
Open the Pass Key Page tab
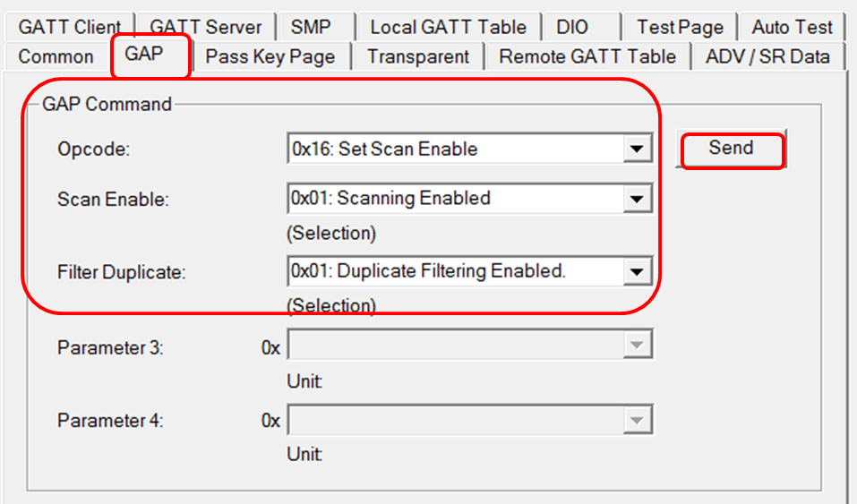pyautogui.click(x=270, y=56)
